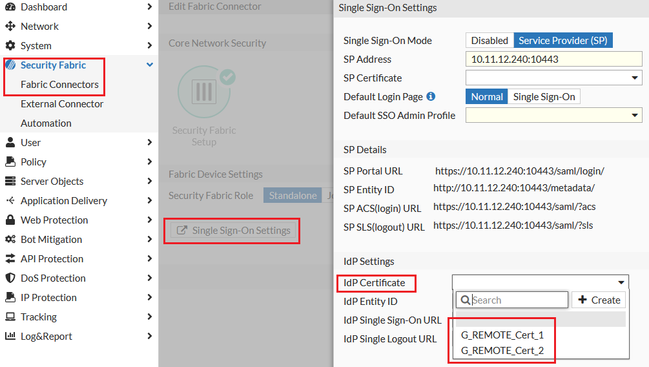
Task: Click the search magnifier icon in dropdown
Action: pyautogui.click(x=465, y=300)
